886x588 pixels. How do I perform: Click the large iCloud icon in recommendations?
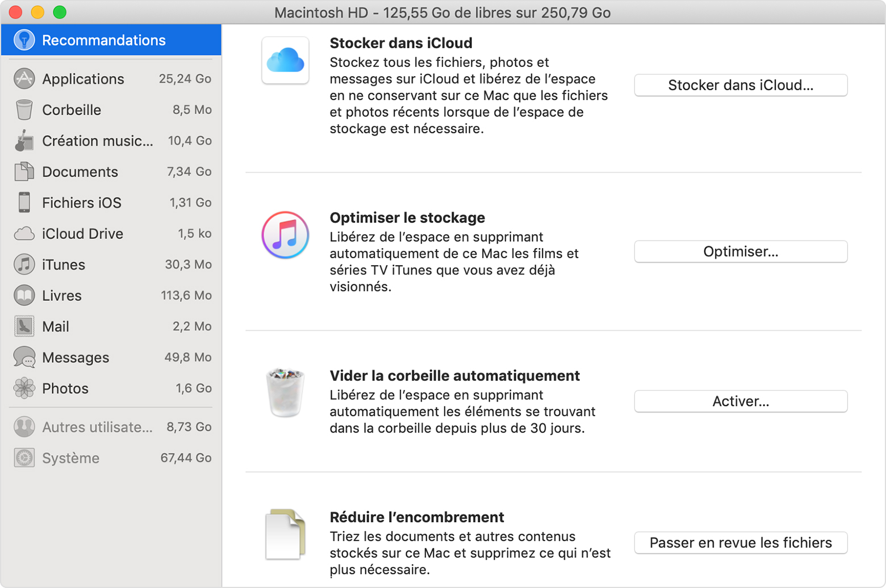(285, 60)
